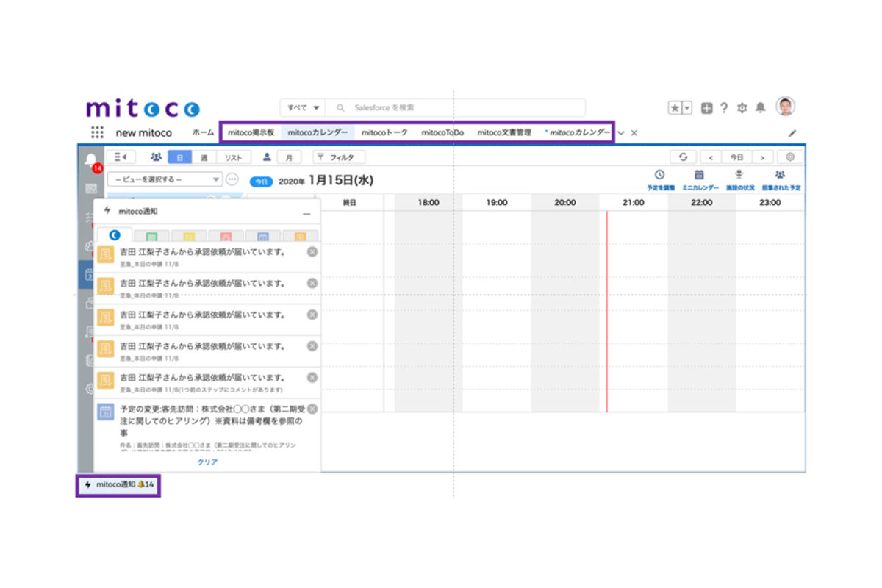Viewport: 882px width, 588px height.
Task: Select the blue icon notification tab
Action: pyautogui.click(x=262, y=236)
